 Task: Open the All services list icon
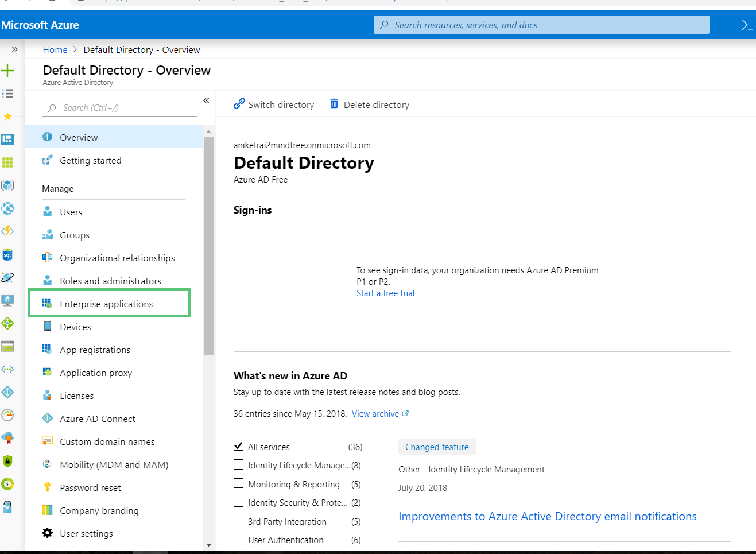coord(7,94)
